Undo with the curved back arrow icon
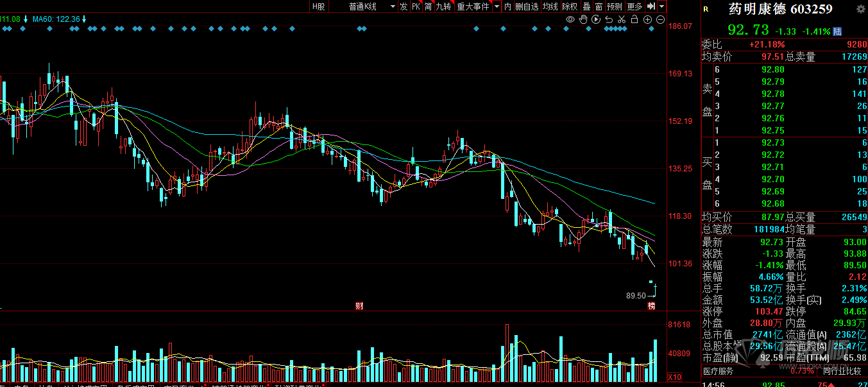 tap(609, 20)
